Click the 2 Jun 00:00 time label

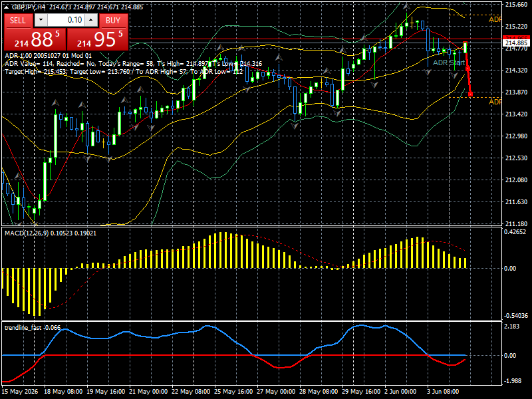401,391
